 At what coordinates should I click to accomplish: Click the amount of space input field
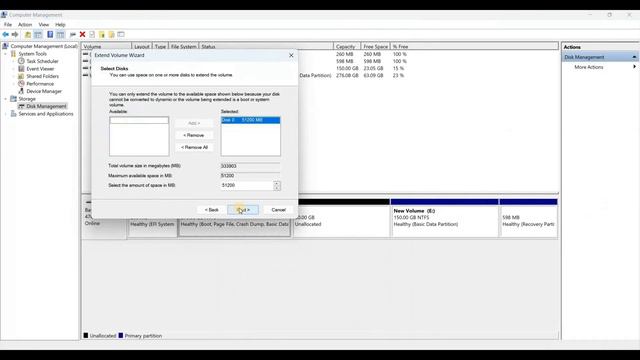coord(247,185)
